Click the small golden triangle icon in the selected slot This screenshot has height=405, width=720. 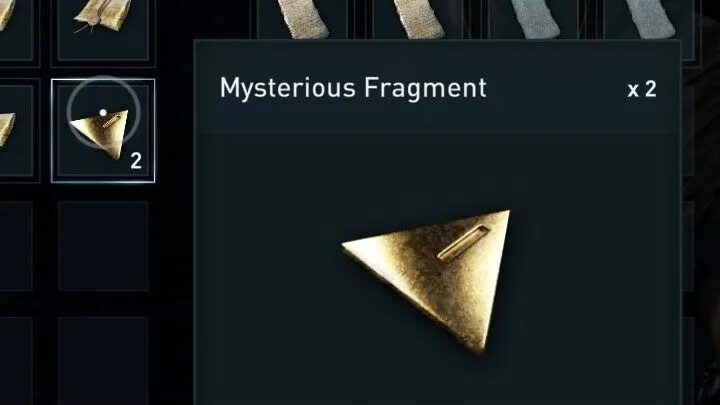pyautogui.click(x=100, y=134)
